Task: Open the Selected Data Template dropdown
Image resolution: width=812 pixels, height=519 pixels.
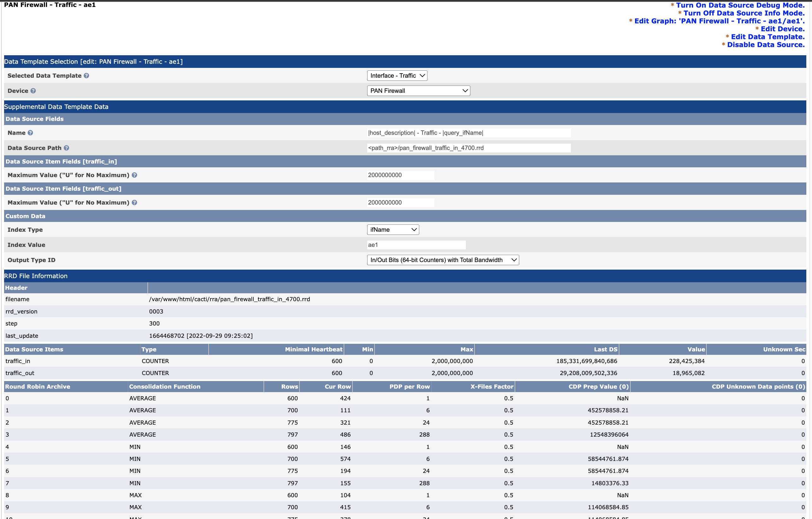Action: [x=397, y=75]
